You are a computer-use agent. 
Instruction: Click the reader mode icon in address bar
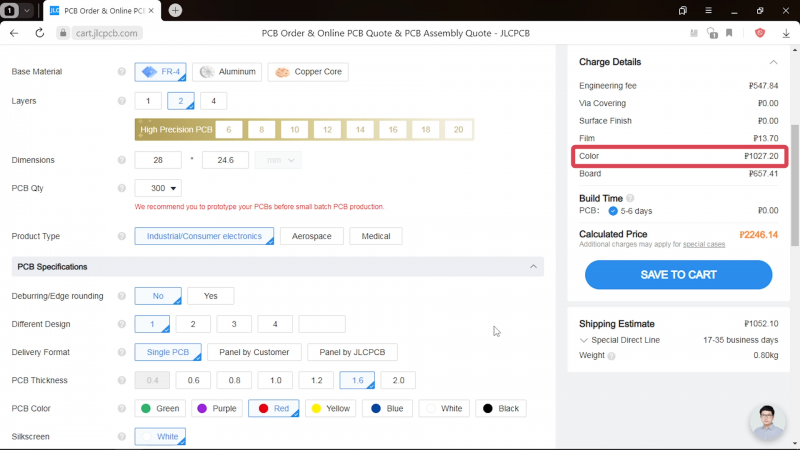pos(694,33)
